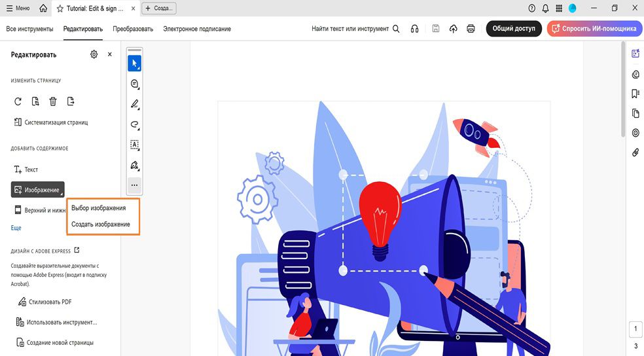Open the target/layers icon in right rail
This screenshot has height=356, width=644.
coord(635,133)
